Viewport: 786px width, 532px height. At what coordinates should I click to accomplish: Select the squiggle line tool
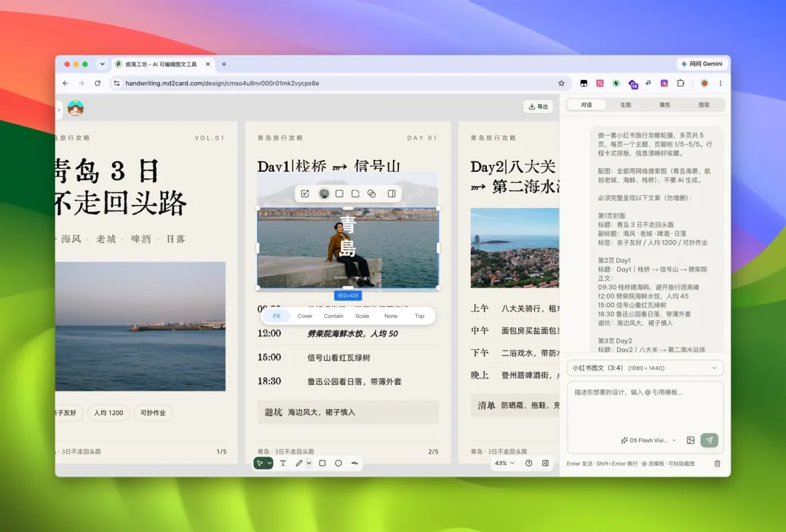click(354, 464)
